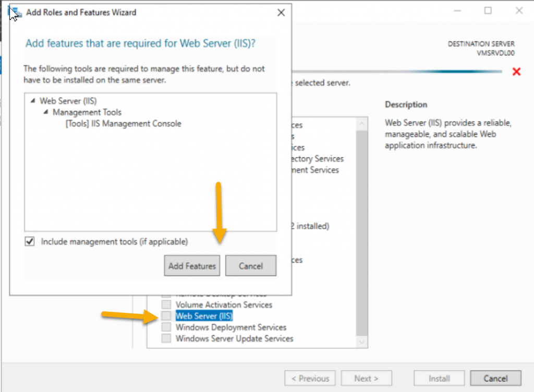
Task: Click the Add Features button
Action: point(192,265)
